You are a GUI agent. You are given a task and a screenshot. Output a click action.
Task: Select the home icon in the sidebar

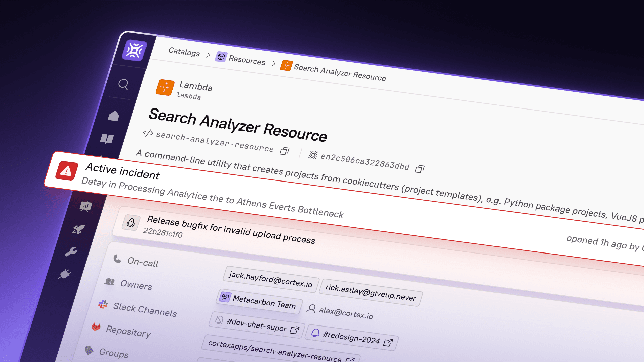pyautogui.click(x=114, y=115)
